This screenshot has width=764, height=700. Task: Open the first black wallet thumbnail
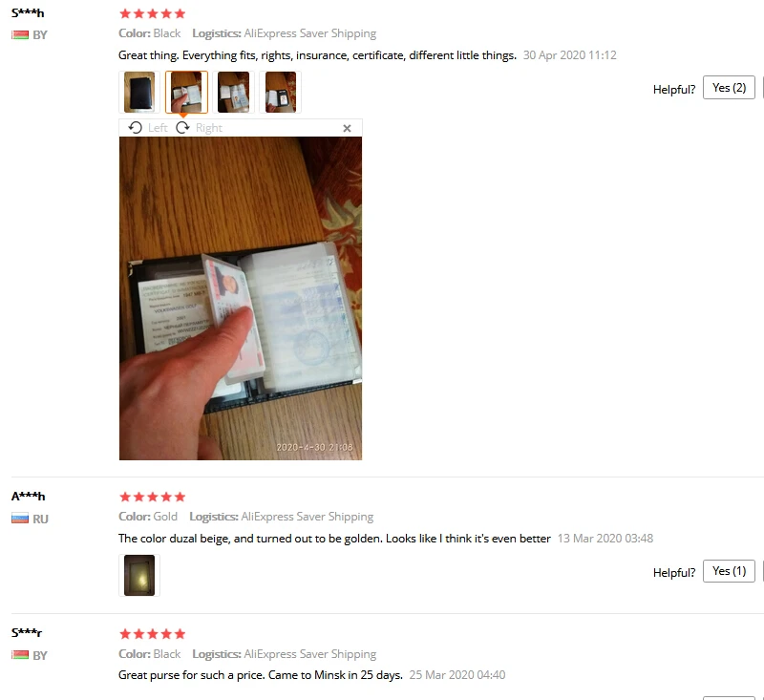139,92
